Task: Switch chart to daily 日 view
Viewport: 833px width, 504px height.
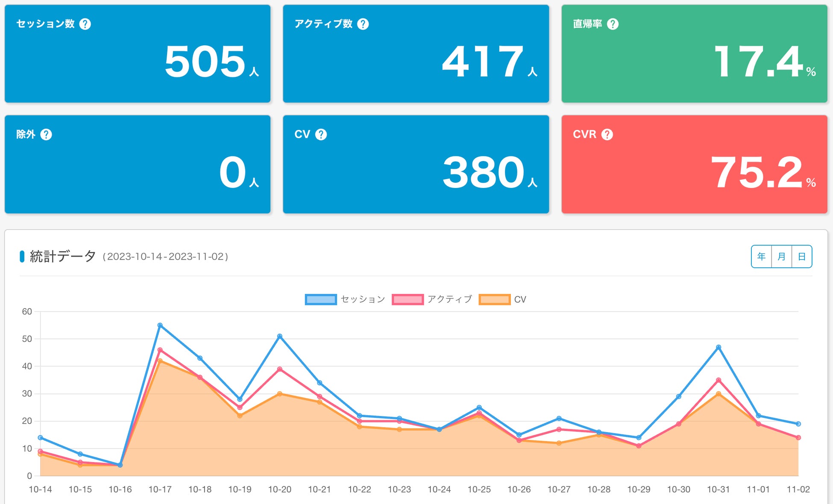Action: click(802, 257)
